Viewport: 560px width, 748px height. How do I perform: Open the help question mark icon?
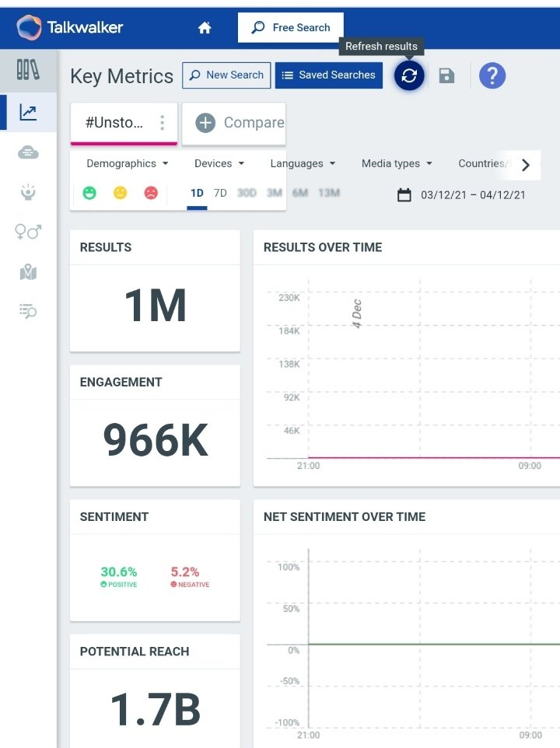click(492, 75)
